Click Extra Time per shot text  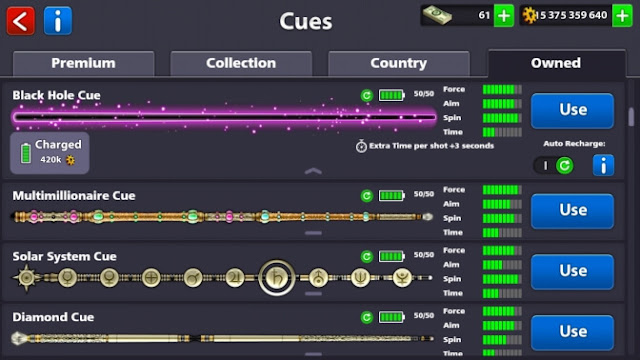431,146
